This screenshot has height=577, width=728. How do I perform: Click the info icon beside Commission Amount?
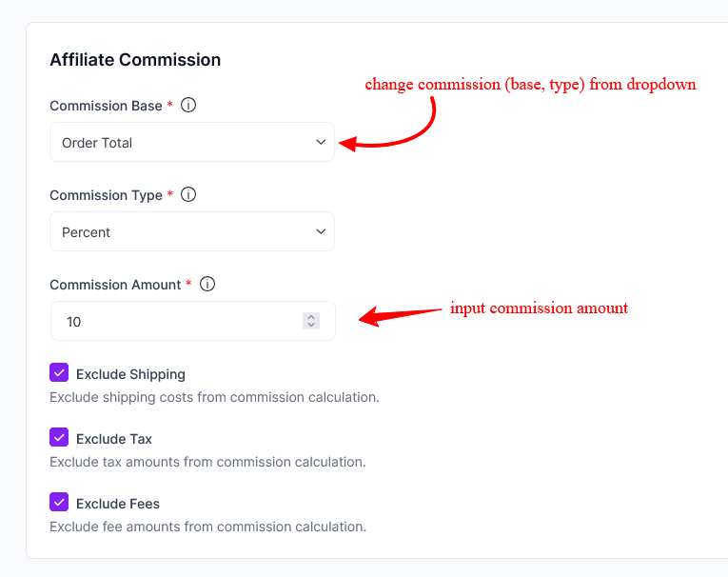(207, 285)
